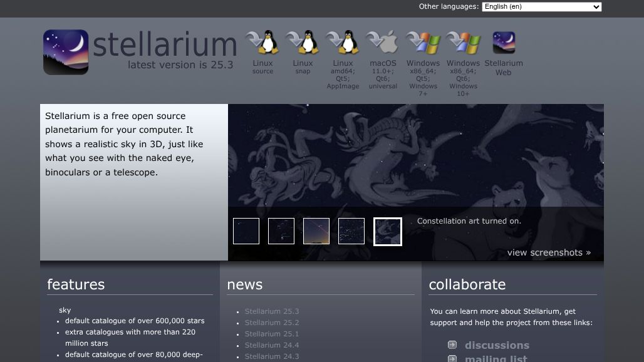Open the discussions page

coord(497,345)
